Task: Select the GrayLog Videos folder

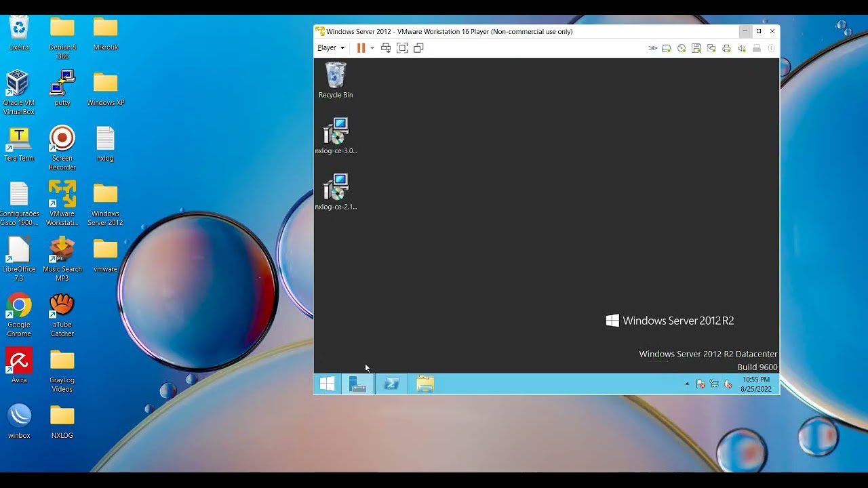Action: point(62,371)
